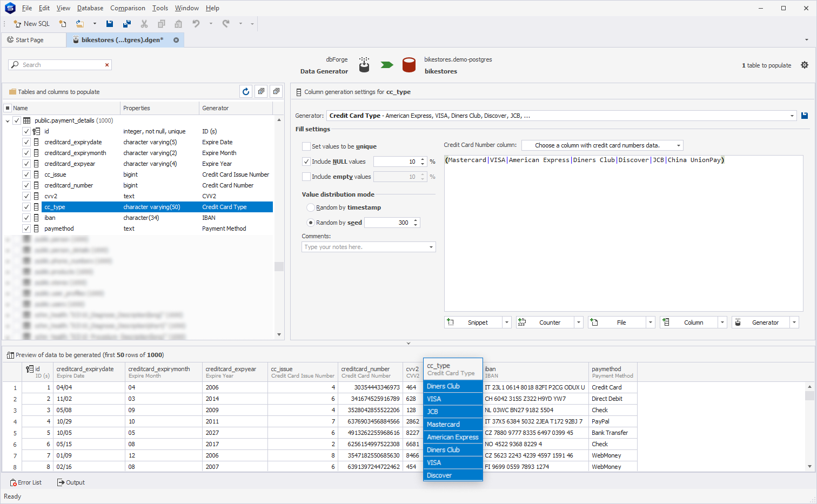
Task: Click the Output panel icon
Action: click(61, 482)
